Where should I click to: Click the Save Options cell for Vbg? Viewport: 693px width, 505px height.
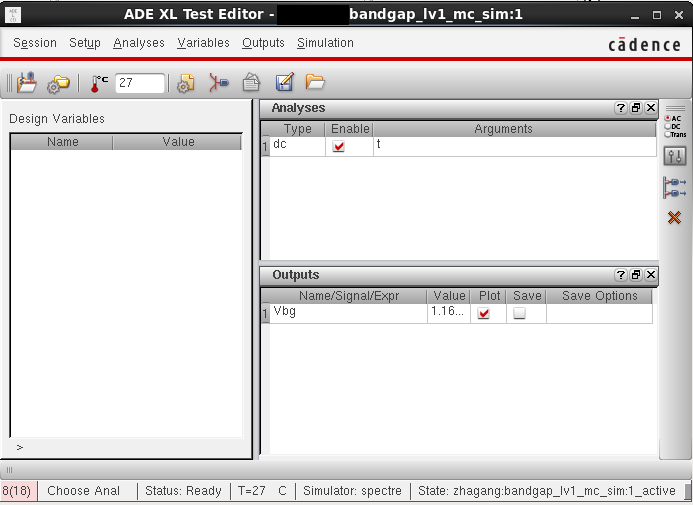599,313
